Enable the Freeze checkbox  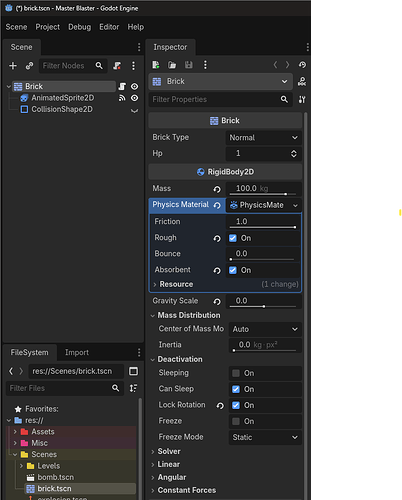pos(236,421)
